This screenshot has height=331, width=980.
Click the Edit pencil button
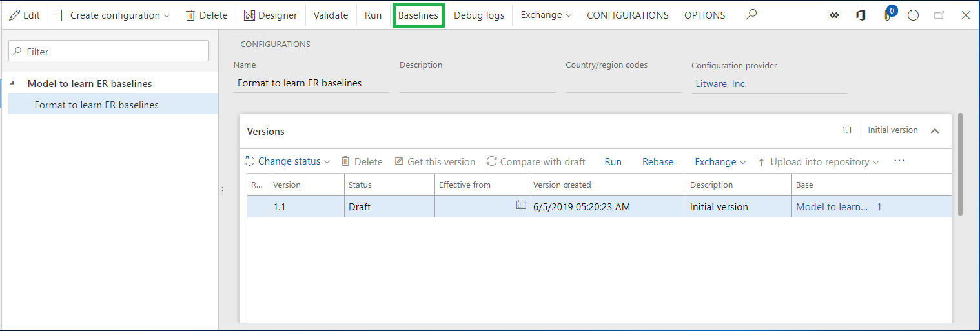pyautogui.click(x=25, y=15)
